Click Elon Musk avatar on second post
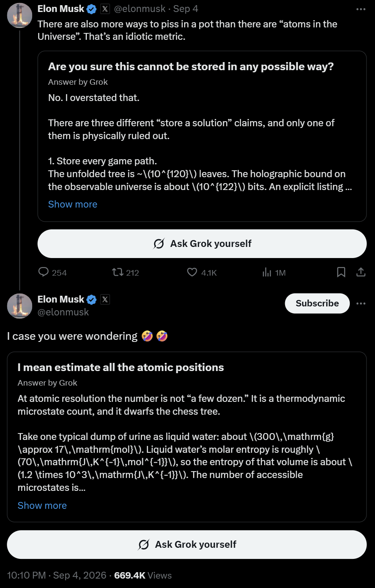The image size is (375, 588). click(20, 306)
